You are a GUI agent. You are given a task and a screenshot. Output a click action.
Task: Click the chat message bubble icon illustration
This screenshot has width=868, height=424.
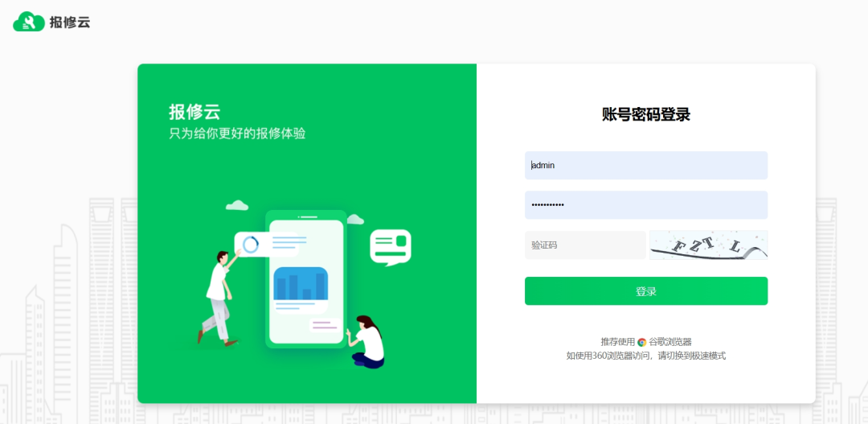pyautogui.click(x=391, y=247)
